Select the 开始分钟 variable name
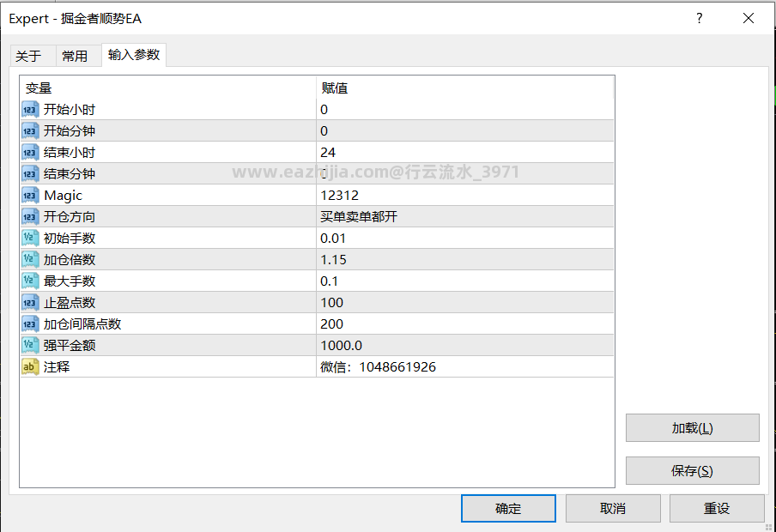Screen dimensions: 776x532 [70, 130]
